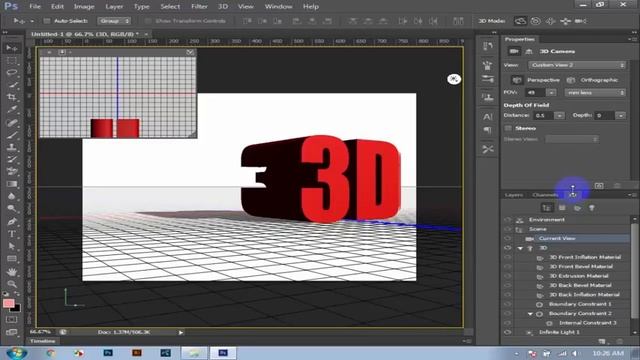Click the foreground color swatch
Viewport: 640px width, 360px height.
(x=9, y=303)
